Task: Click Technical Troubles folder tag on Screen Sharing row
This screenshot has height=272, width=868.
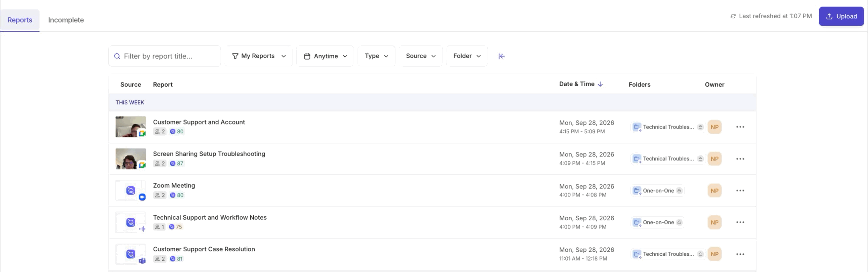Action: point(668,159)
